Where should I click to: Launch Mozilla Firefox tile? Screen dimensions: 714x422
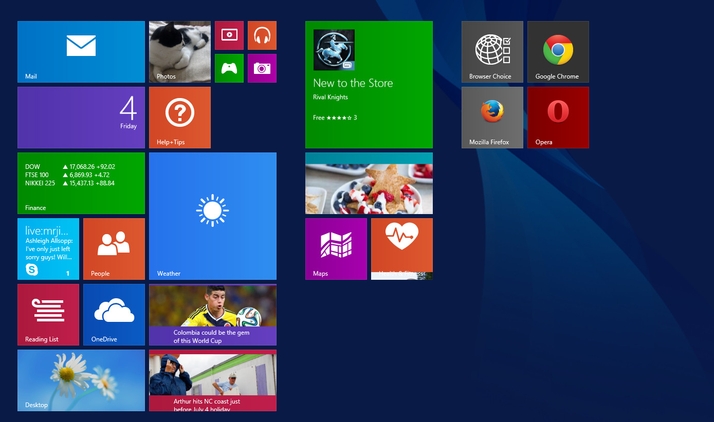tap(492, 117)
